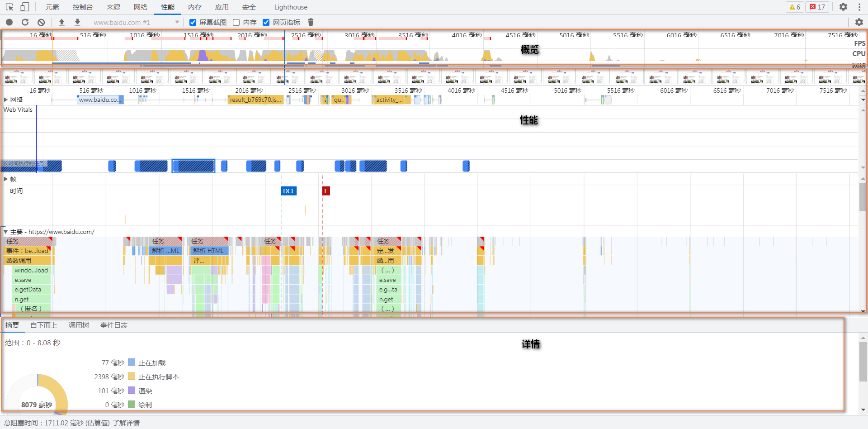Click the save profile download icon
This screenshot has width=868, height=429.
point(78,22)
